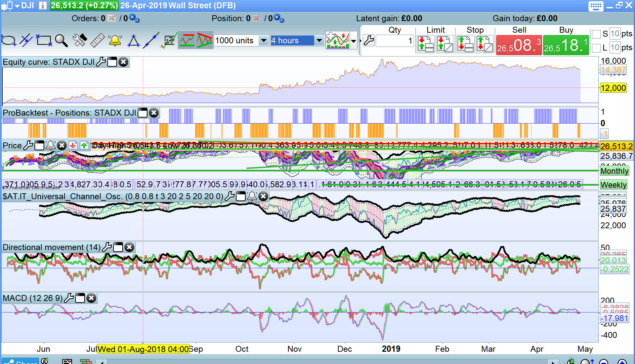Open wrench and hammer tools icon

tap(80, 41)
